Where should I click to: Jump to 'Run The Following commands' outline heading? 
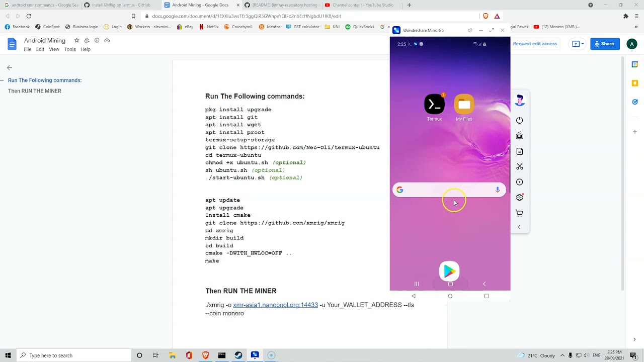45,80
